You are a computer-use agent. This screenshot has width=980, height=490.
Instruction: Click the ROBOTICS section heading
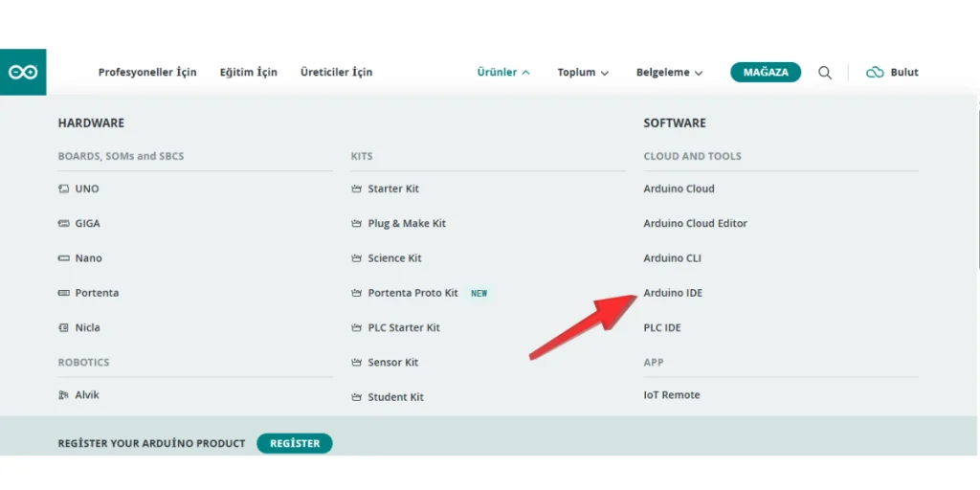(x=84, y=363)
